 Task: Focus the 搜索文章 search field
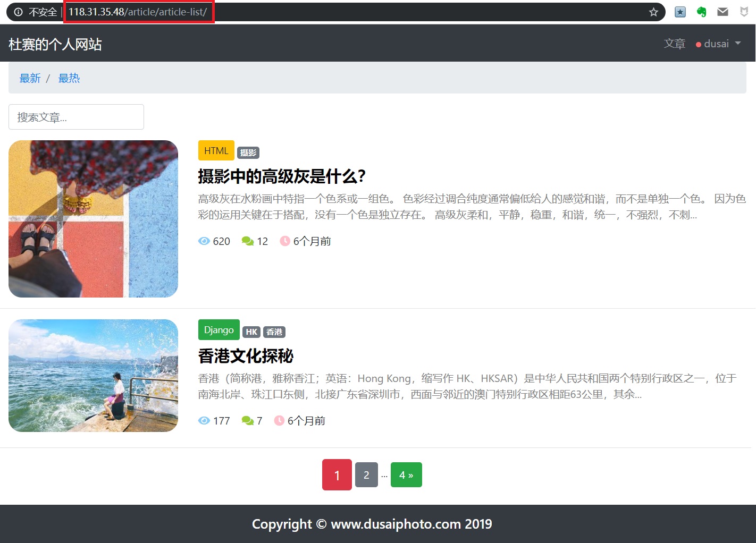pos(76,117)
